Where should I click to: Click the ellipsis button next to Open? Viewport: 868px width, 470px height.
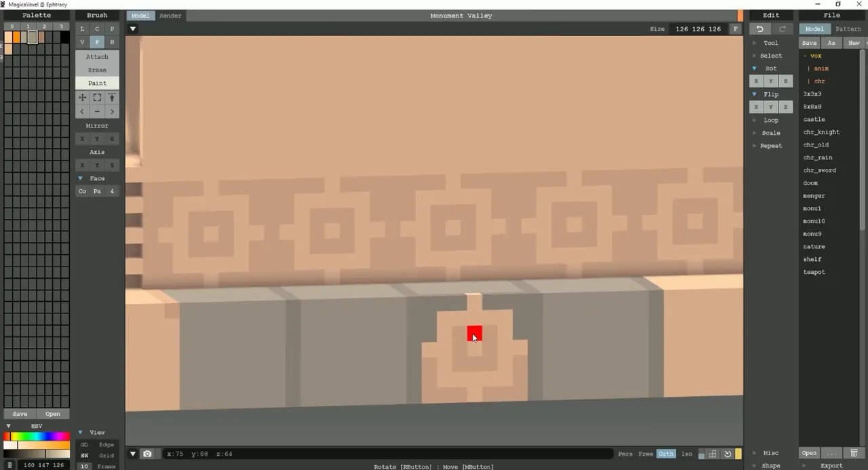pyautogui.click(x=832, y=453)
